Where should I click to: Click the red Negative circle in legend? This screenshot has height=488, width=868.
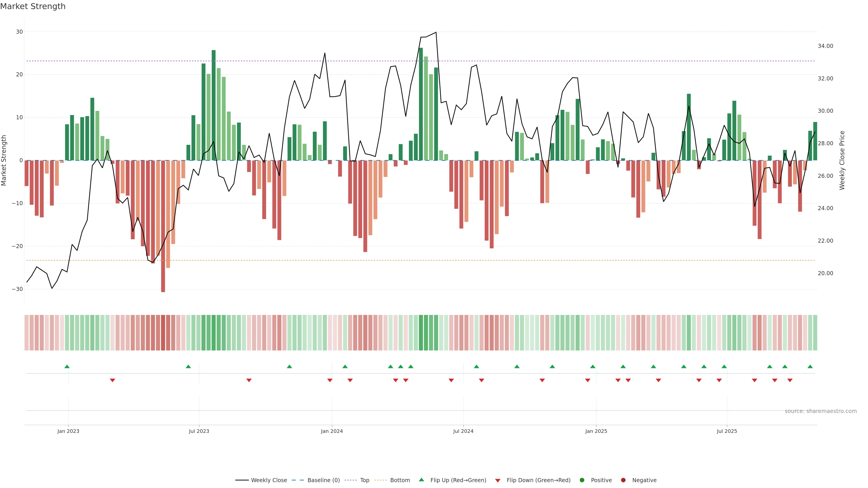[623, 480]
